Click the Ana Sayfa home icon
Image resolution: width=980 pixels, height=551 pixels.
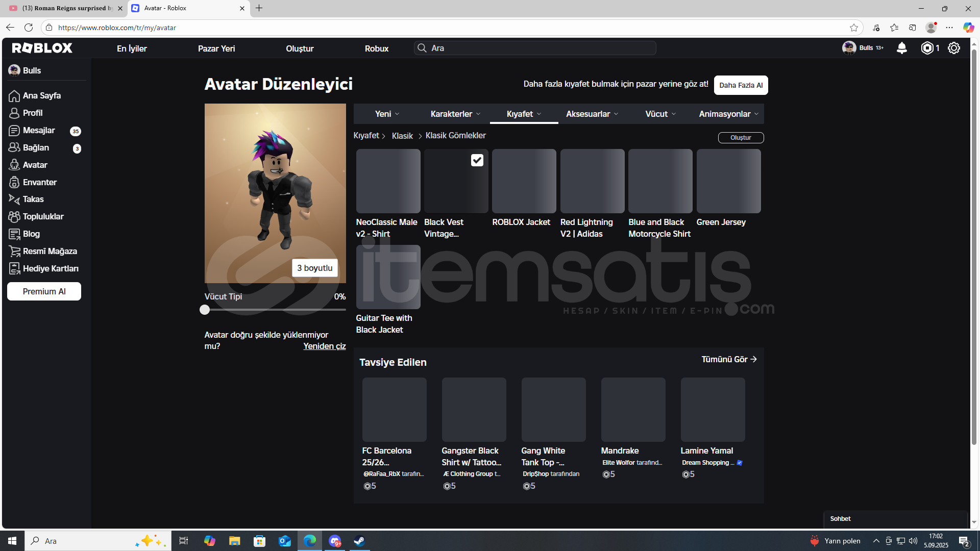(14, 96)
